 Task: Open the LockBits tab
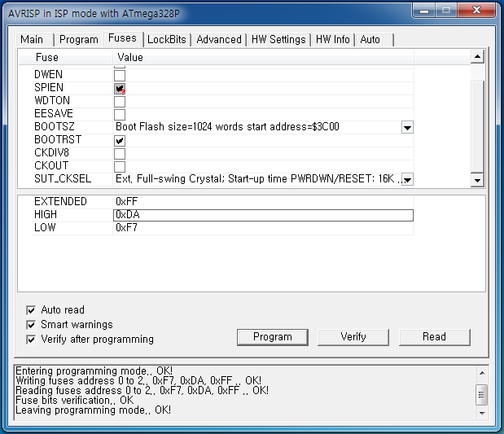pos(166,40)
